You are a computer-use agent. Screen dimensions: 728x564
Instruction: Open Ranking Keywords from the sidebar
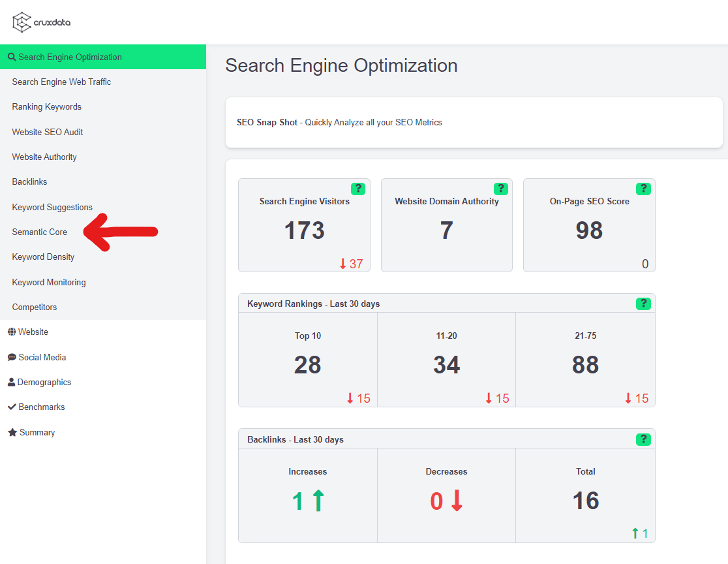point(46,106)
